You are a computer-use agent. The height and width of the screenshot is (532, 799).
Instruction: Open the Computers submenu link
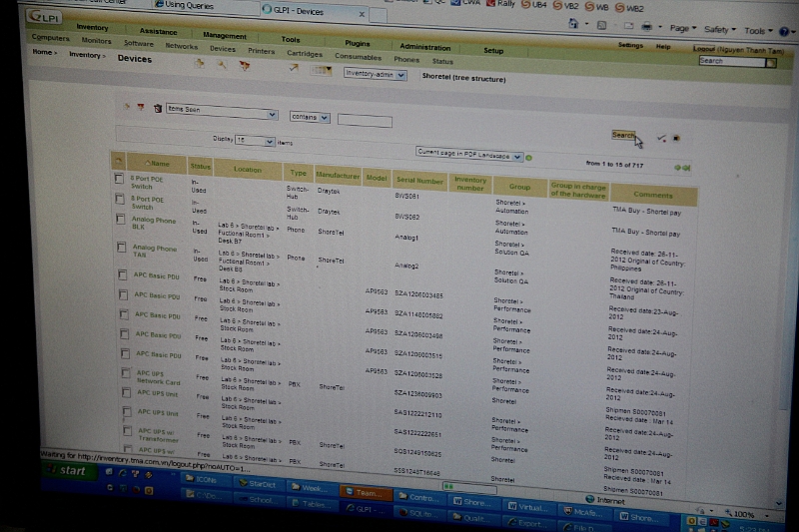50,38
